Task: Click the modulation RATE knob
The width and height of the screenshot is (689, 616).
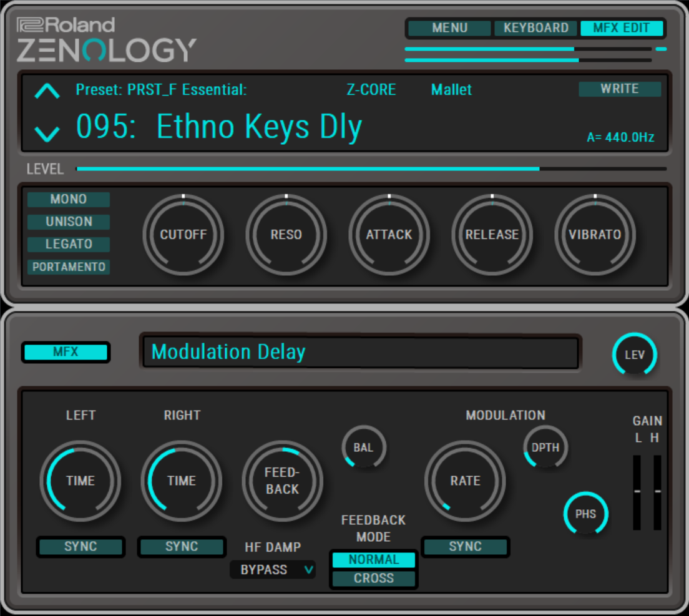Action: pos(465,481)
